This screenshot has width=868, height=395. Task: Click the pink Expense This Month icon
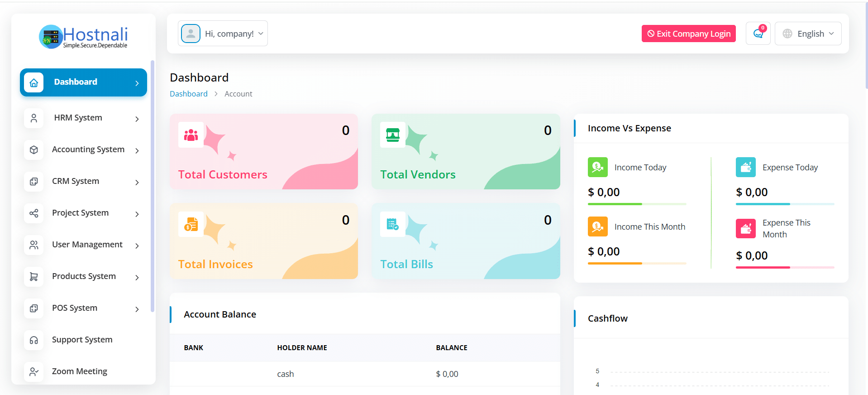(745, 229)
